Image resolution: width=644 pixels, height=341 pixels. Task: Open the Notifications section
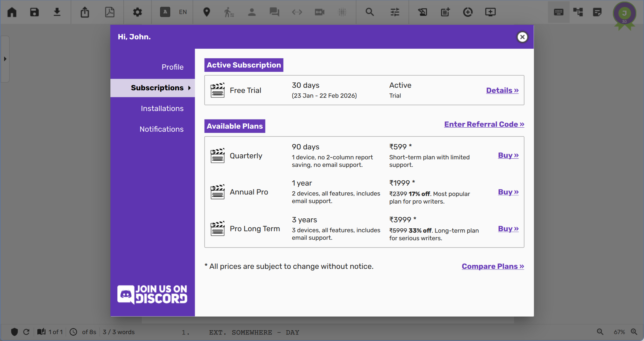[x=162, y=129]
